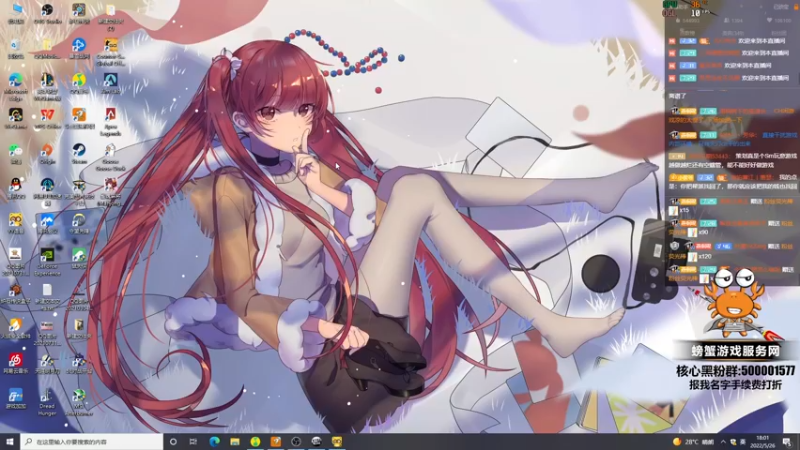
Task: Open Task View on the taskbar
Action: point(193,441)
